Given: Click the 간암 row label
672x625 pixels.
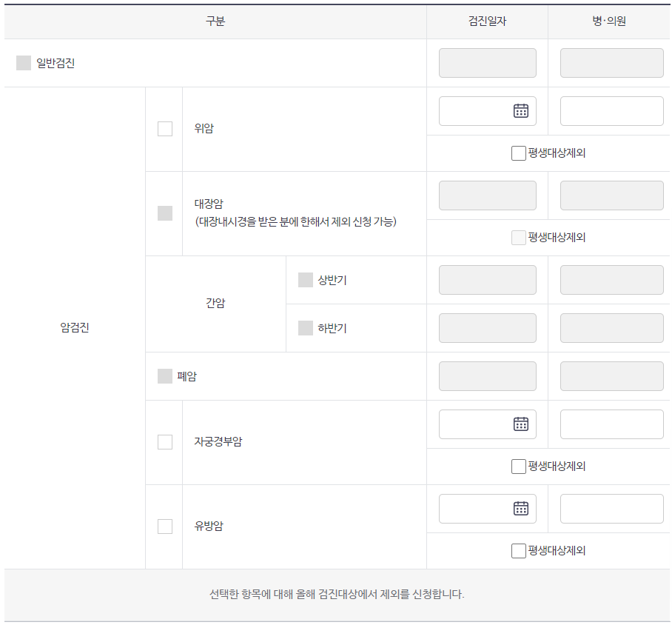Looking at the screenshot, I should tap(215, 304).
